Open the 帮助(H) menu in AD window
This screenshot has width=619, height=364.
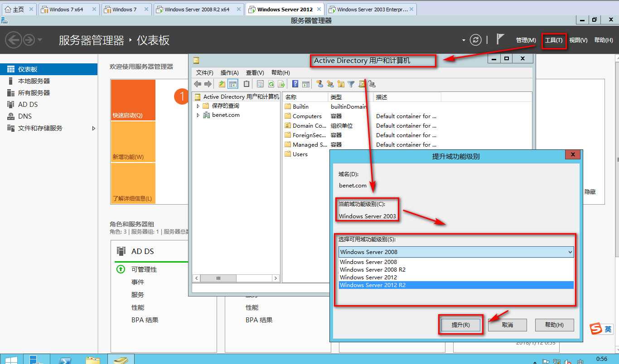[x=280, y=72]
